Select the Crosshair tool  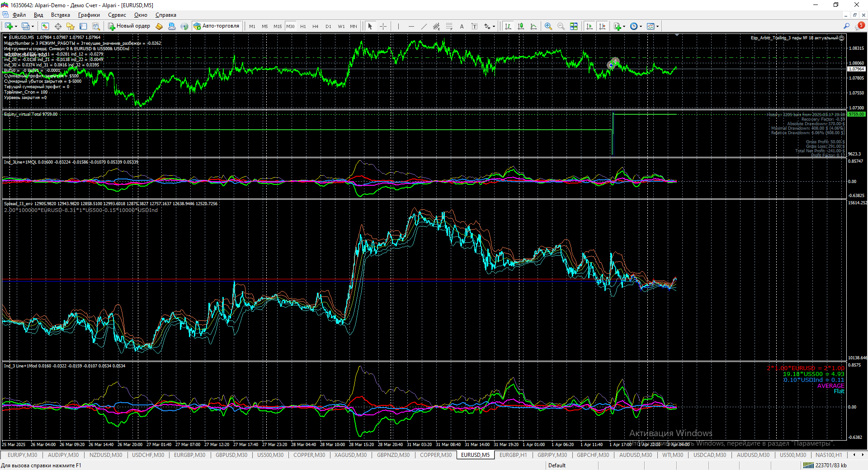[x=383, y=26]
